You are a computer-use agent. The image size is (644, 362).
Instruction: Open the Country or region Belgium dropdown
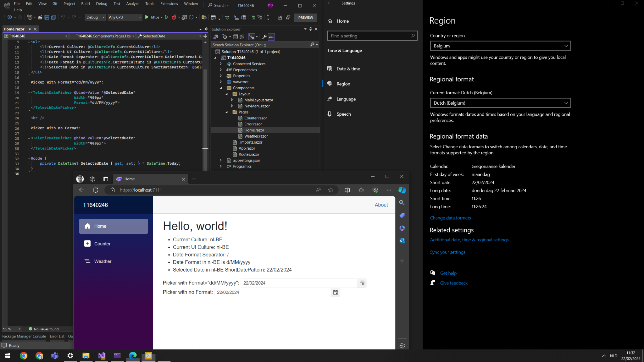pos(500,46)
